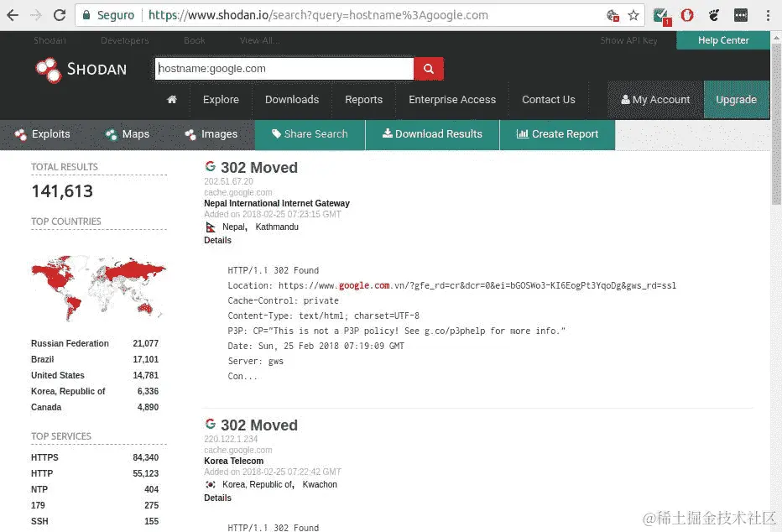Image resolution: width=782 pixels, height=532 pixels.
Task: Open the Help Center
Action: tap(723, 40)
